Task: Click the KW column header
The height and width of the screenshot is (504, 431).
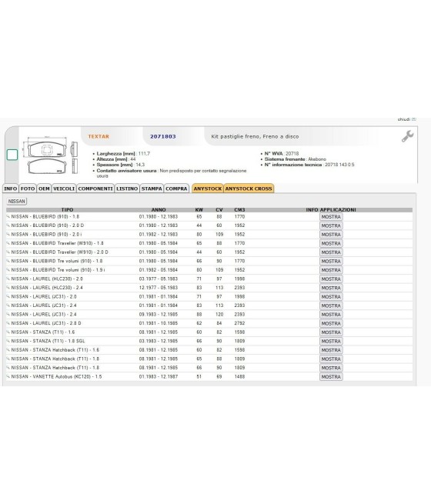Action: click(199, 209)
